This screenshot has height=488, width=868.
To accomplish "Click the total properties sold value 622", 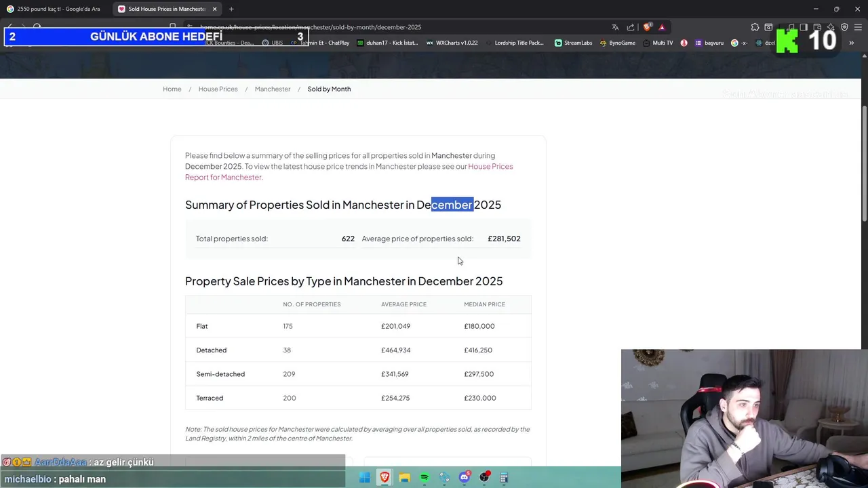I will pyautogui.click(x=348, y=239).
